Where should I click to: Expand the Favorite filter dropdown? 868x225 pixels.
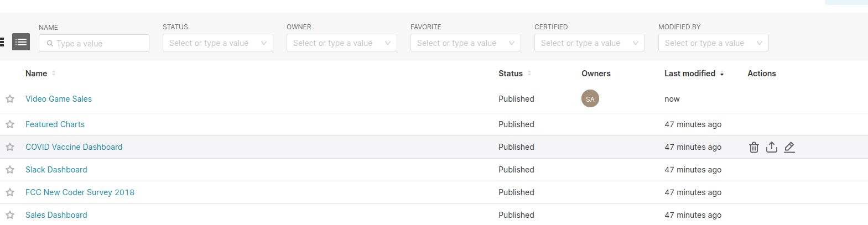466,43
